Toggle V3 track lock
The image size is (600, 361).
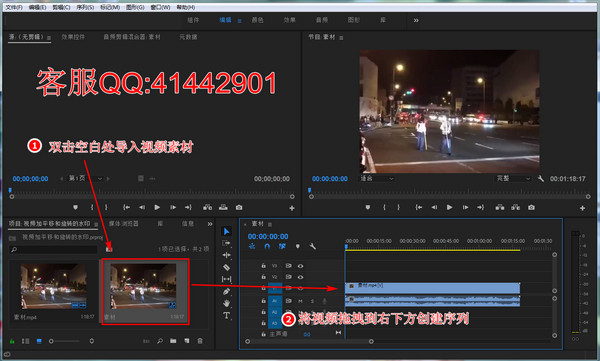[263, 266]
